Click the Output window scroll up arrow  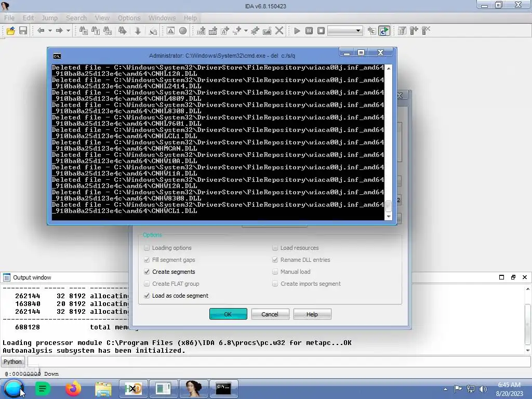(x=528, y=289)
